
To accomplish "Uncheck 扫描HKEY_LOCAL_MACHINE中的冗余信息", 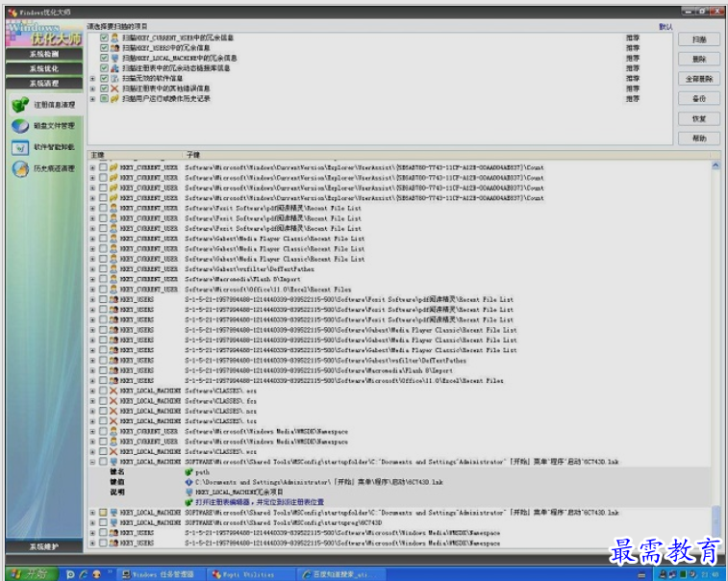I will (104, 58).
